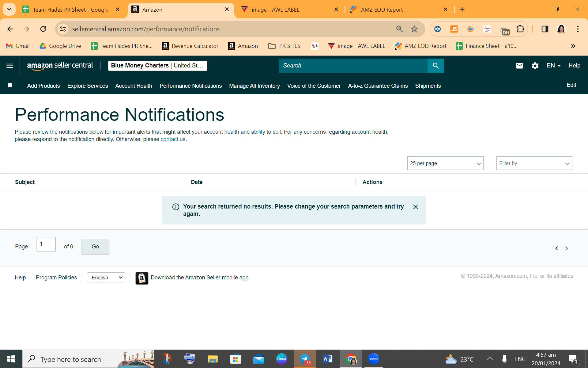
Task: Open Explore Services menu item
Action: pyautogui.click(x=88, y=86)
